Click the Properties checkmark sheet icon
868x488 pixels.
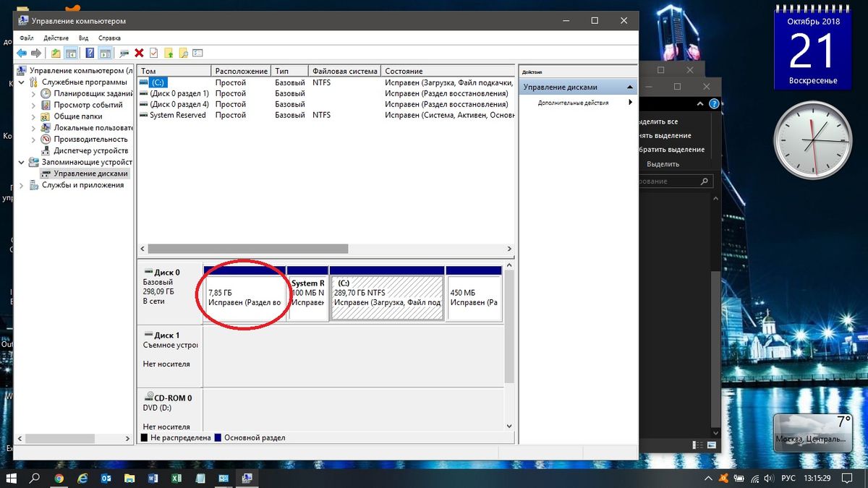click(153, 53)
